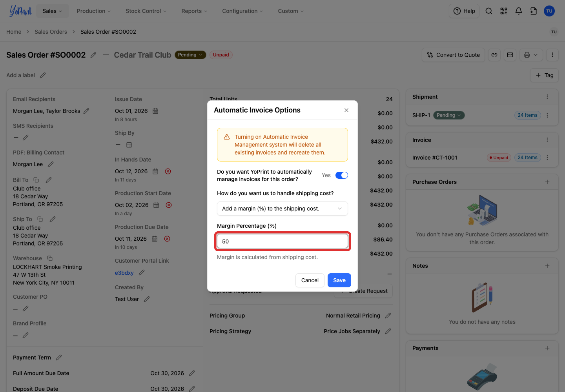This screenshot has height=392, width=565.
Task: Copy the Bill To address icon
Action: (36, 180)
